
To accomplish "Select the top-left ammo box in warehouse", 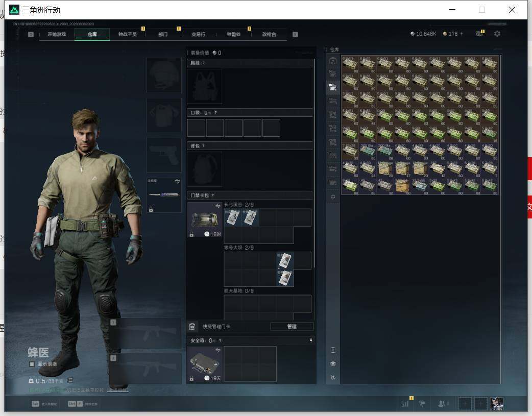I will 350,64.
